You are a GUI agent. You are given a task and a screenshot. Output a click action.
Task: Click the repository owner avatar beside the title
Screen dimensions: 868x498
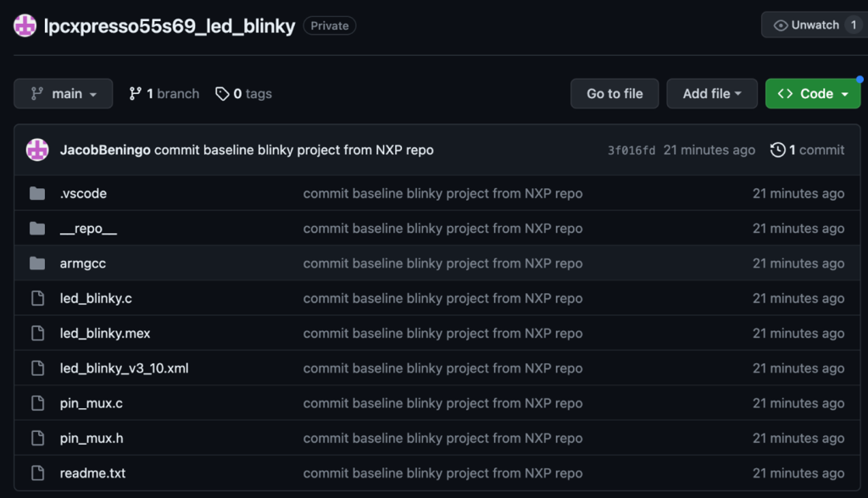click(x=25, y=25)
